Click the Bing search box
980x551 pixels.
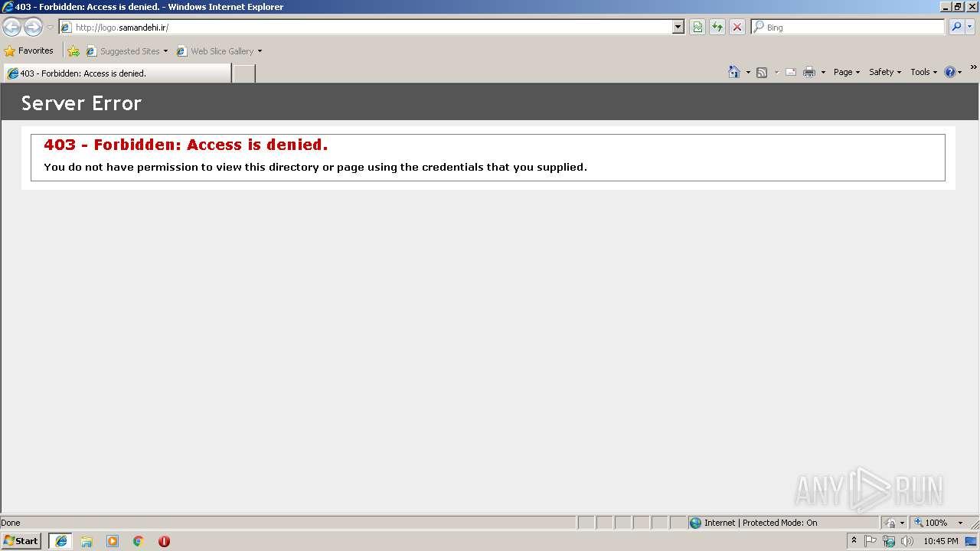point(848,28)
